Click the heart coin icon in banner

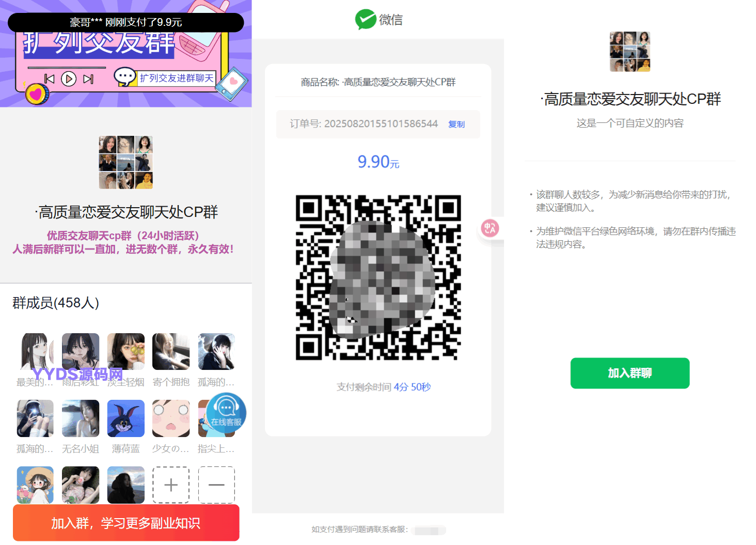tap(36, 94)
